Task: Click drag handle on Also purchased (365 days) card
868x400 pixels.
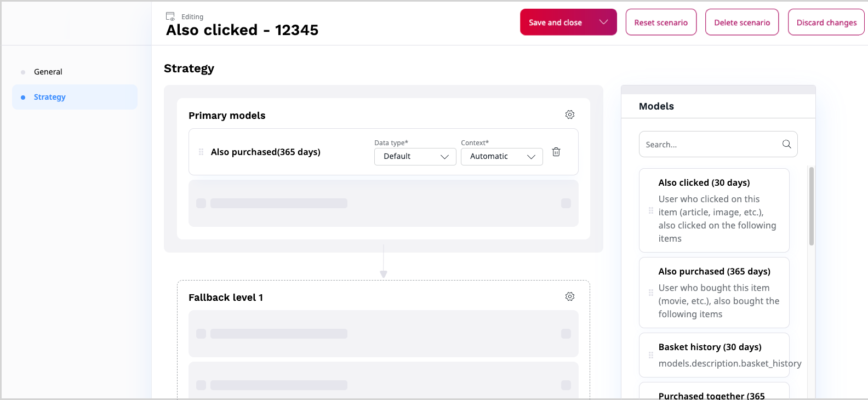Action: 651,293
